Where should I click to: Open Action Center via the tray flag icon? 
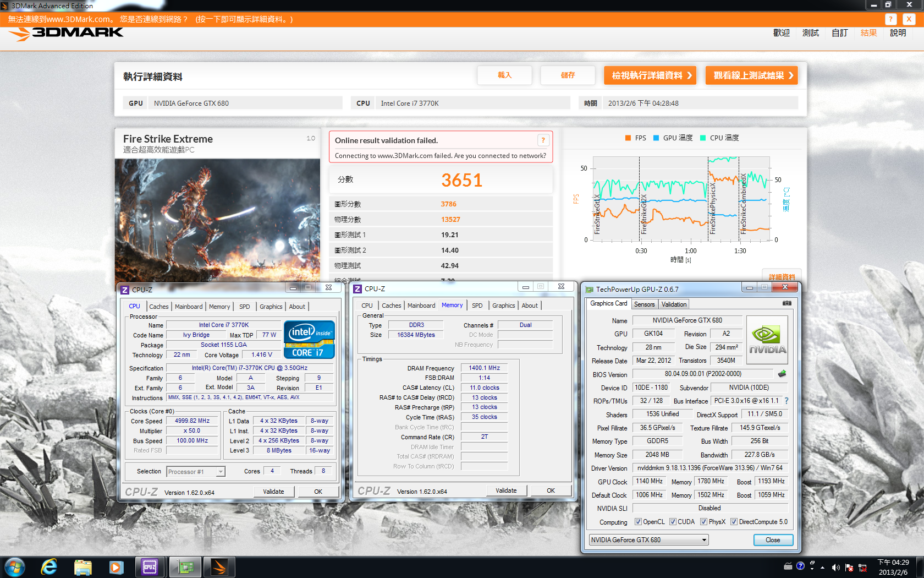tap(849, 568)
